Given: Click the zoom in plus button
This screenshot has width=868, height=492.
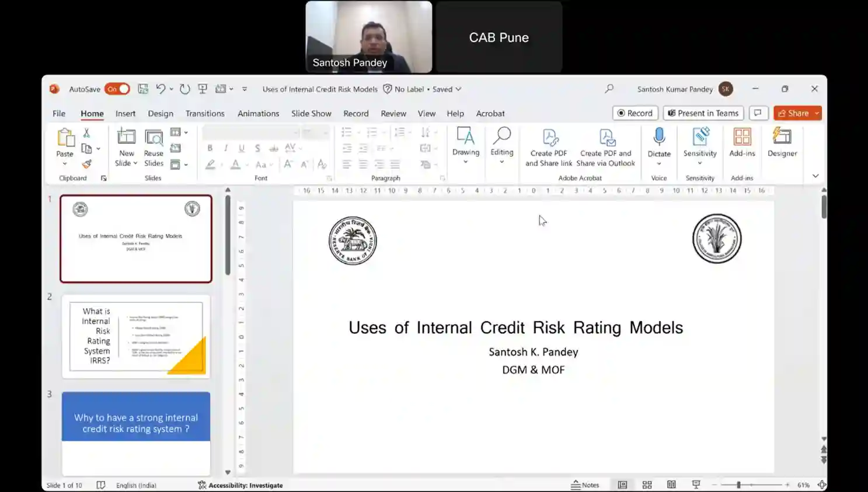Looking at the screenshot, I should [787, 485].
